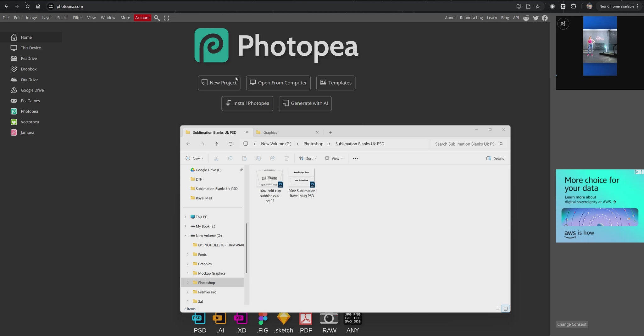Open the Reddit icon link

[526, 18]
